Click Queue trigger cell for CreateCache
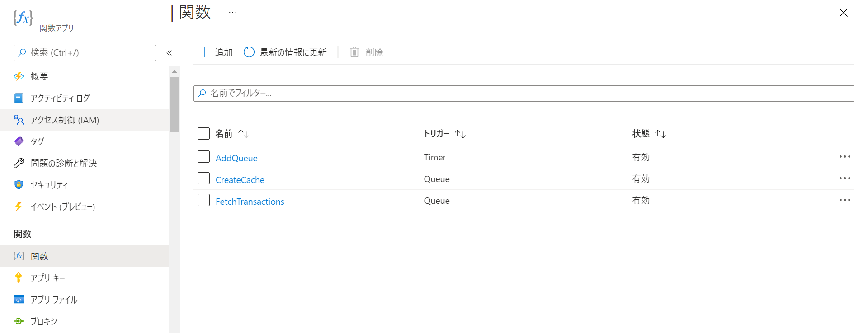 [437, 179]
